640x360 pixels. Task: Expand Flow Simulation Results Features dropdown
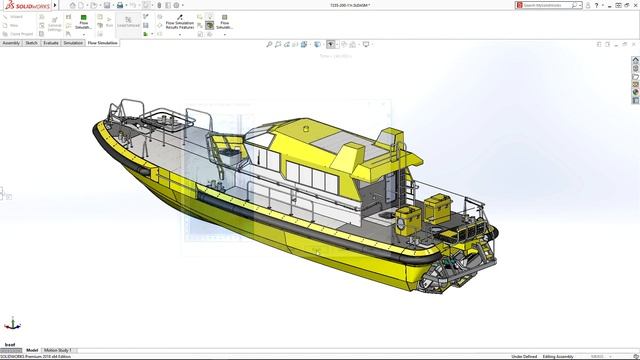(180, 35)
